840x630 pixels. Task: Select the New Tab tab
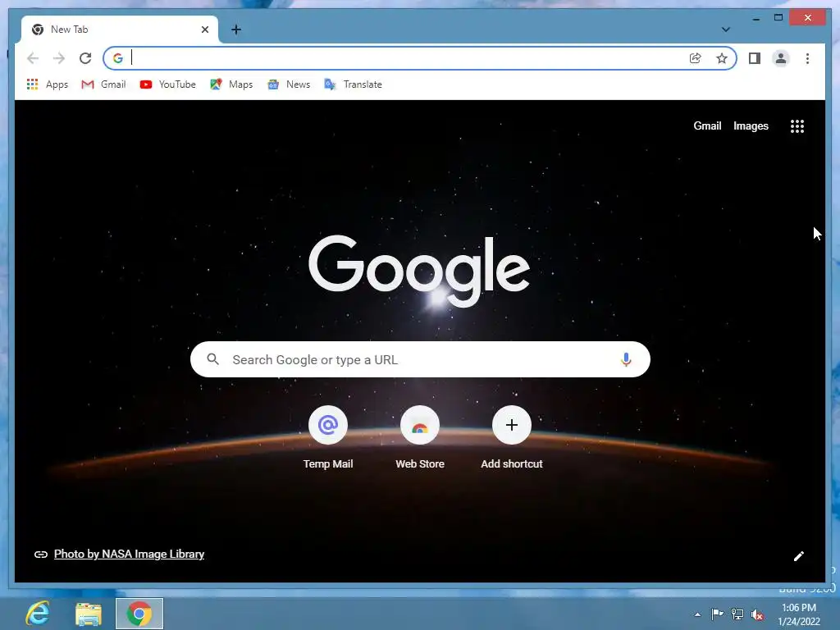click(x=120, y=30)
